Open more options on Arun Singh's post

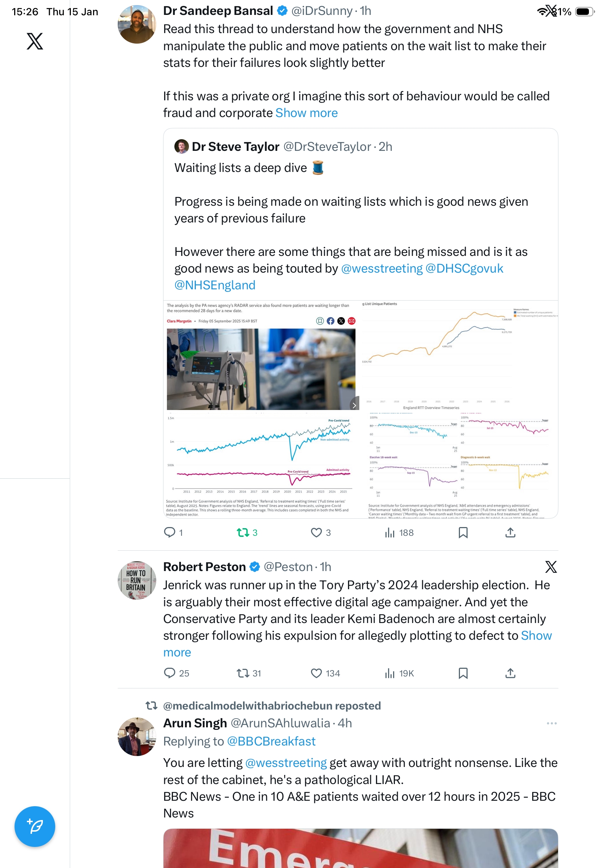point(551,723)
